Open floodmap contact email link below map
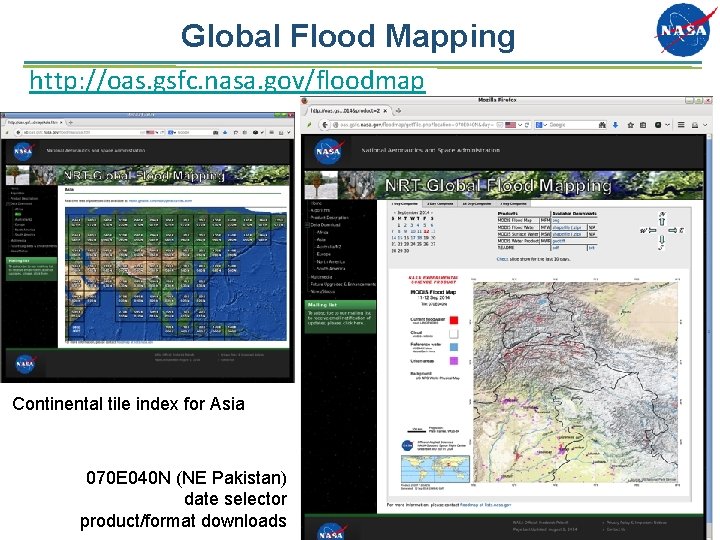Screen dimensions: 720x540 pos(485,505)
